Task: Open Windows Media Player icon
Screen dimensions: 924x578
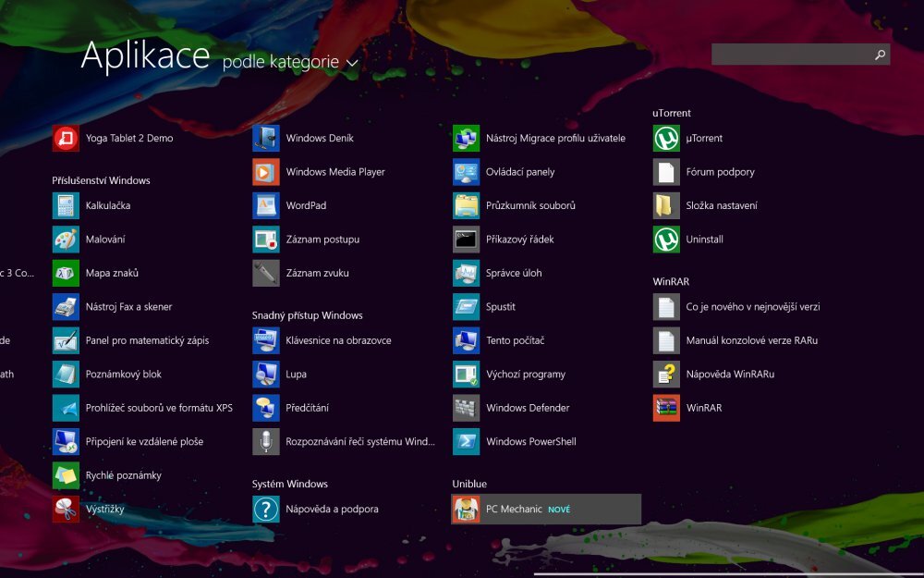Action: tap(266, 172)
